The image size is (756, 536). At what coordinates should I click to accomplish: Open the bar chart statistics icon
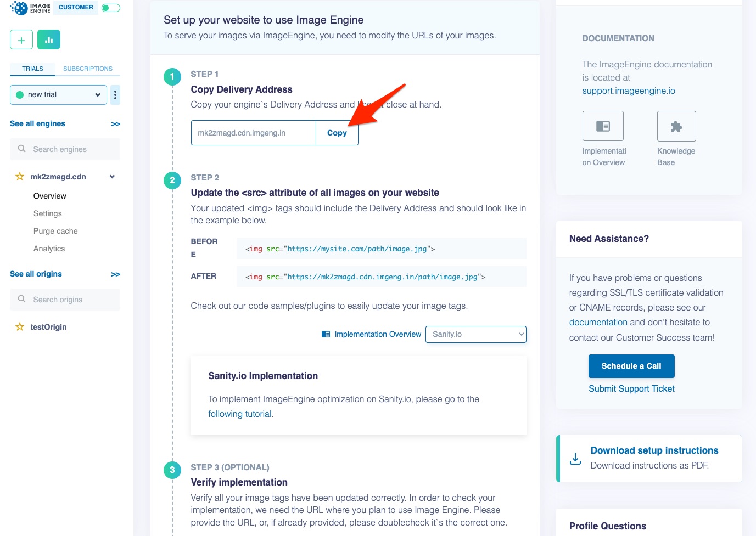49,40
